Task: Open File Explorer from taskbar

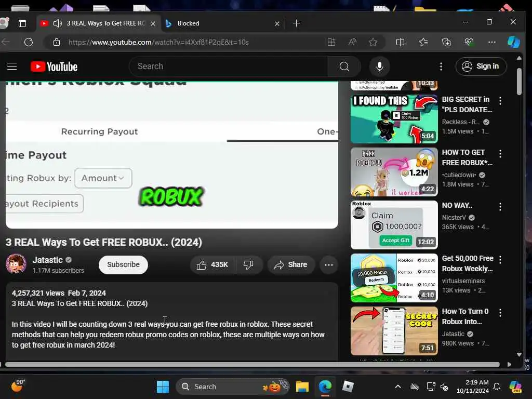Action: [x=302, y=387]
